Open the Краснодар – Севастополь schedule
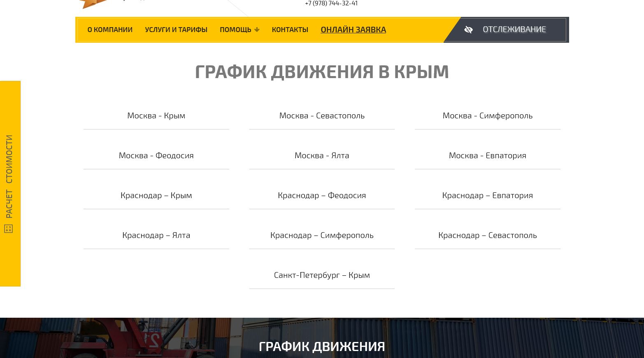Viewport: 644px width, 358px height. [x=488, y=235]
